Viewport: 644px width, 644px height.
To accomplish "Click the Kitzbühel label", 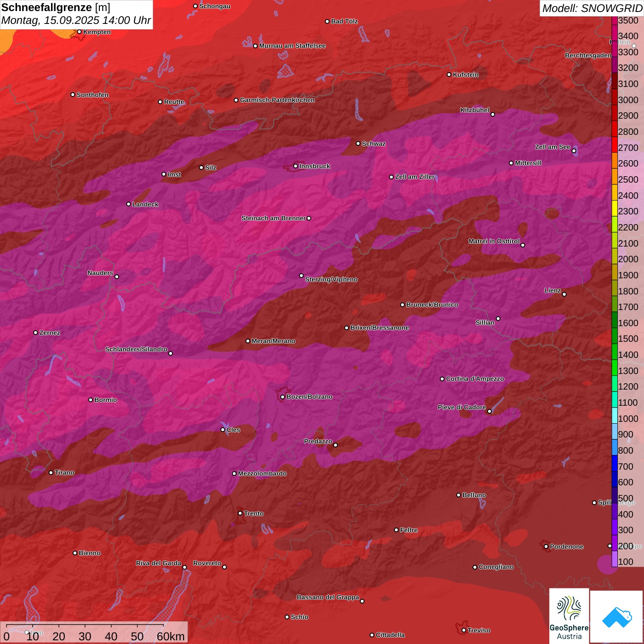I will [475, 110].
